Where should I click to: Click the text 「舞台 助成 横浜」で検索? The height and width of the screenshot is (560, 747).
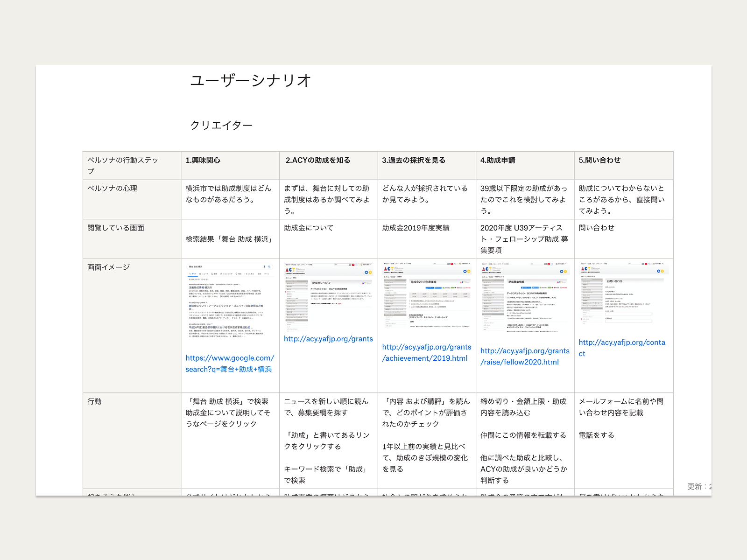pos(227,401)
